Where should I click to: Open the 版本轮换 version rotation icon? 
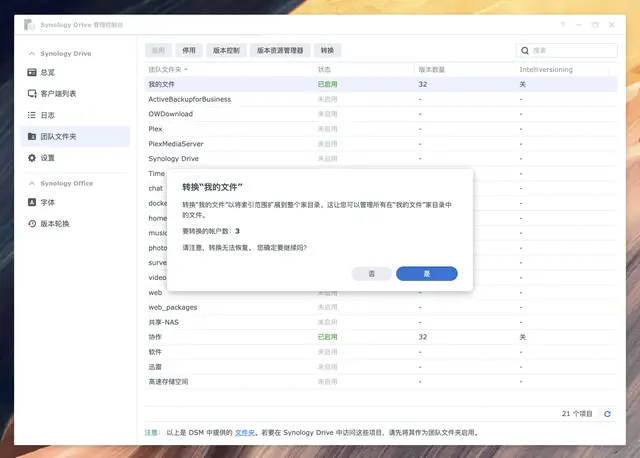pos(32,223)
